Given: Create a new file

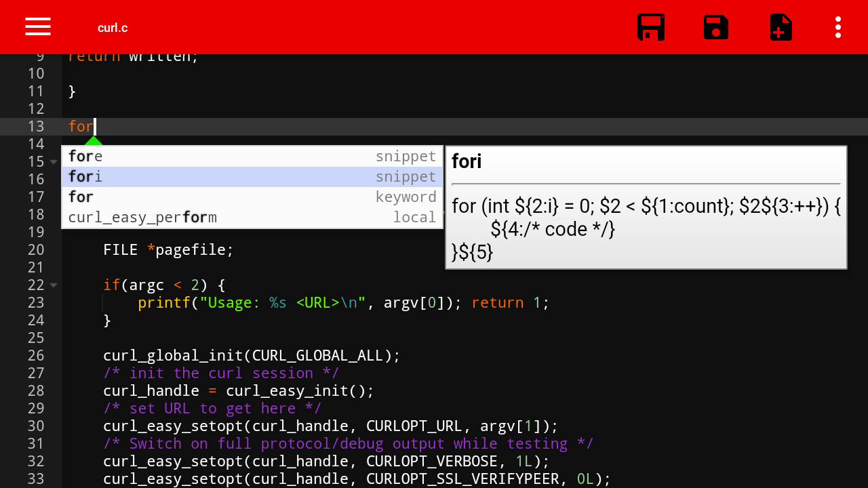Looking at the screenshot, I should click(x=781, y=27).
